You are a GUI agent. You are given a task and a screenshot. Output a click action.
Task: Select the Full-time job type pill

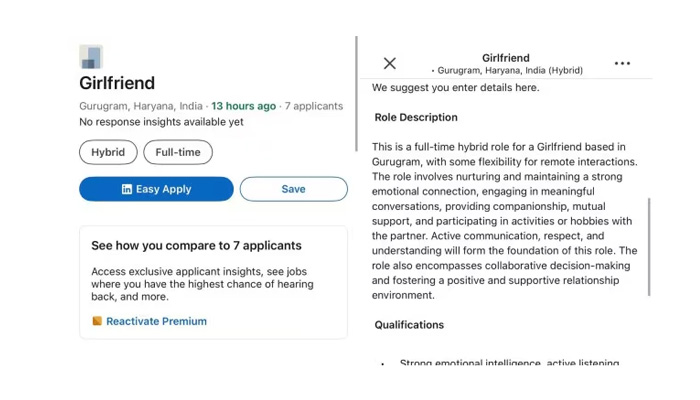tap(178, 152)
